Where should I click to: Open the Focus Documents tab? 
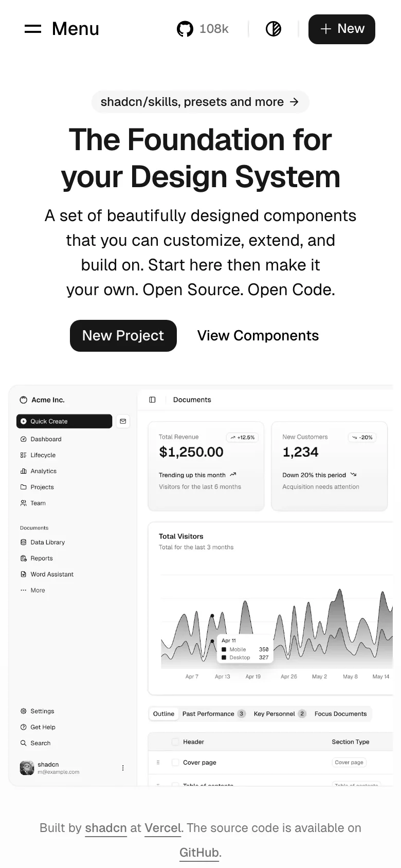click(341, 714)
